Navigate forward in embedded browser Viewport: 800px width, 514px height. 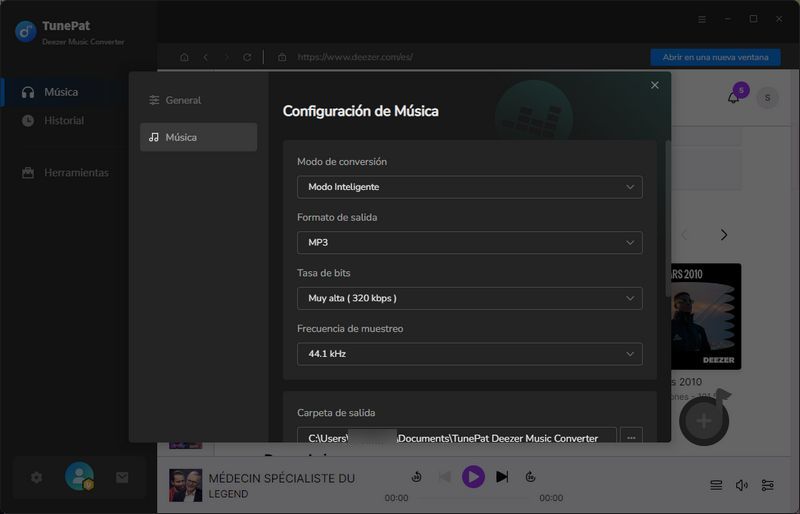click(x=227, y=57)
